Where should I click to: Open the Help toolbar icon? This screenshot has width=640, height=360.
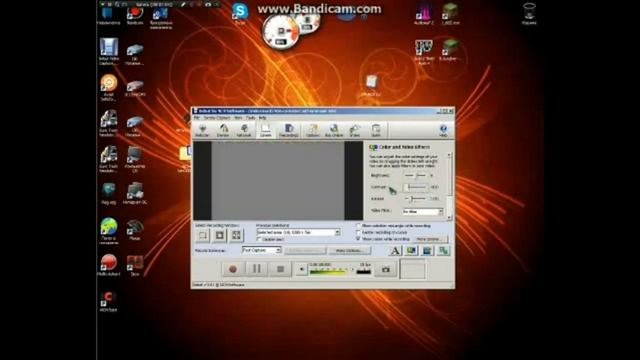pyautogui.click(x=443, y=130)
